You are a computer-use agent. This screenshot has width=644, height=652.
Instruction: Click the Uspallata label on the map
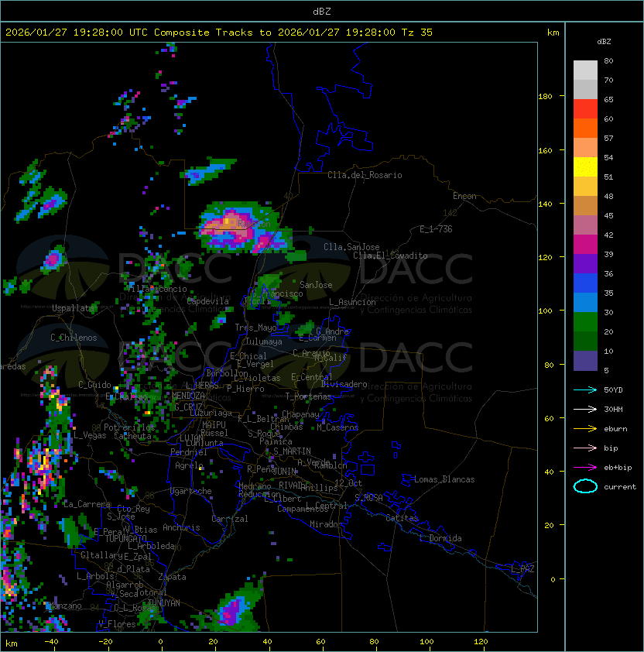click(x=72, y=308)
